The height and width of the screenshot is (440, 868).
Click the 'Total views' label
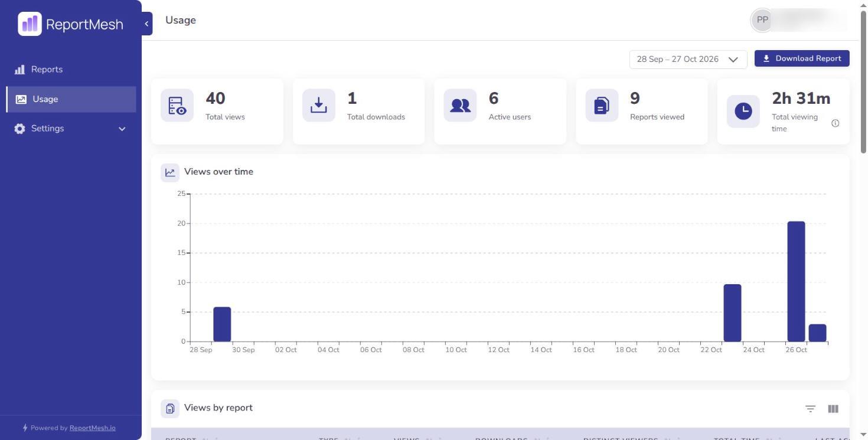tap(225, 117)
